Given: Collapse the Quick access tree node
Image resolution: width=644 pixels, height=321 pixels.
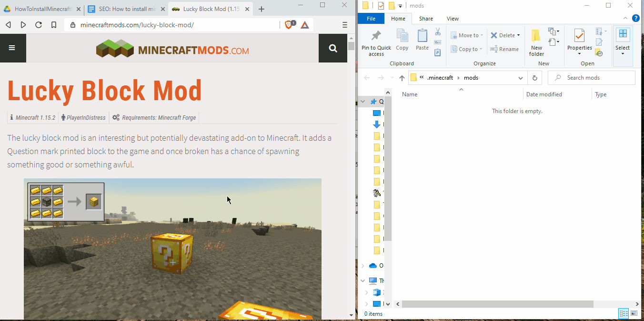Looking at the screenshot, I should coord(363,102).
